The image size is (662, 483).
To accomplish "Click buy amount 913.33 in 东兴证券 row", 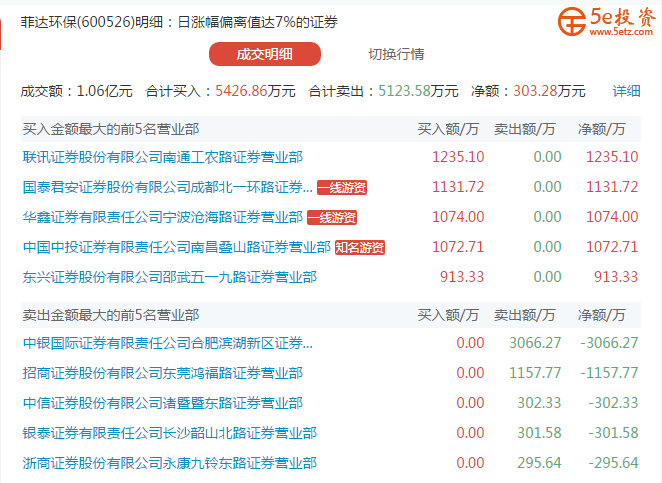I will tap(462, 277).
